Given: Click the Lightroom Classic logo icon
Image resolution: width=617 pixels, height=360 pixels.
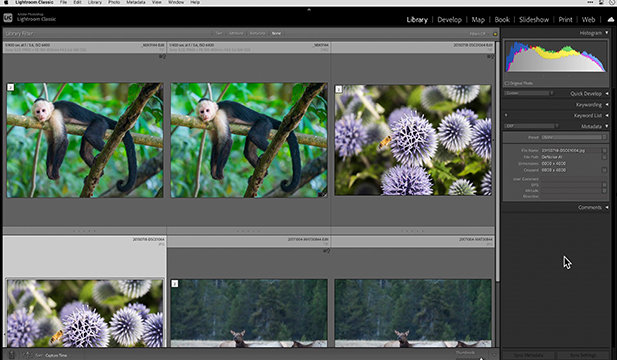Looking at the screenshot, I should pyautogui.click(x=8, y=18).
